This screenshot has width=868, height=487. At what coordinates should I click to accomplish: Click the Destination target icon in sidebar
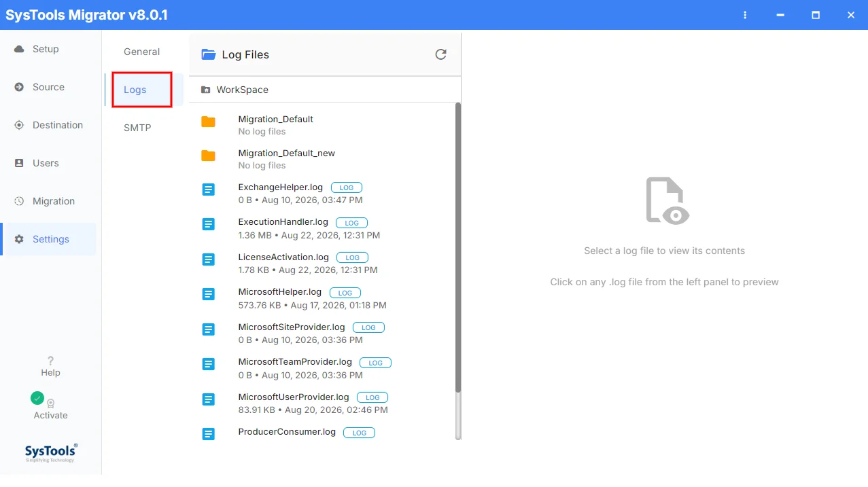coord(19,125)
